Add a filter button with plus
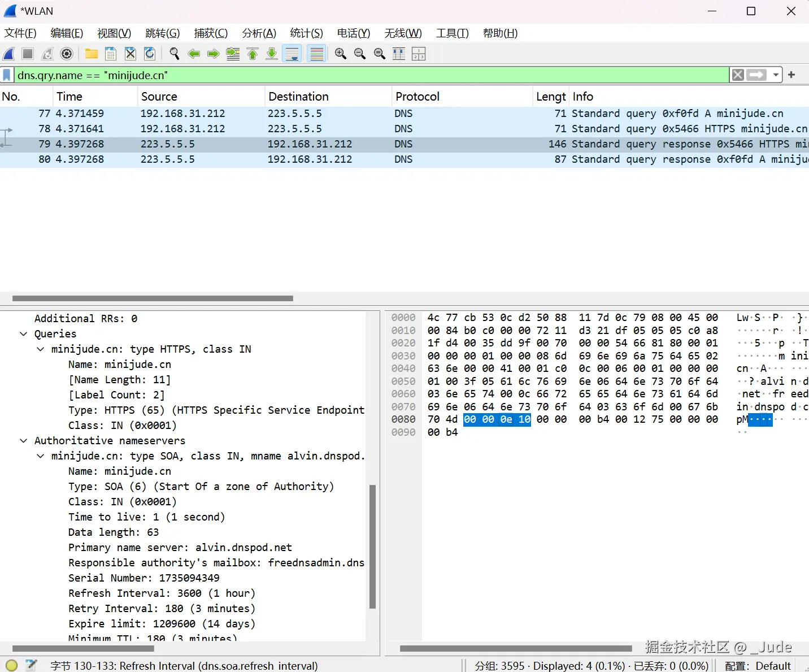809x672 pixels. point(791,75)
